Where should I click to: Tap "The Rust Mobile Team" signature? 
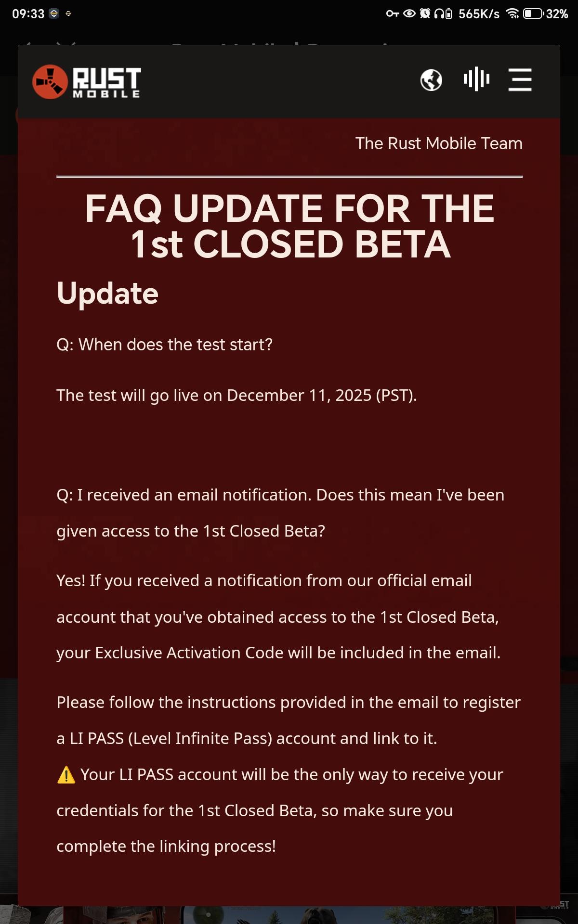pos(438,143)
